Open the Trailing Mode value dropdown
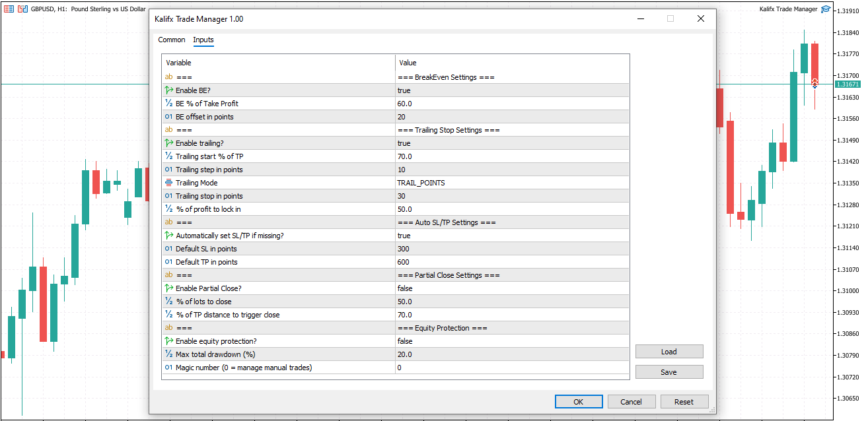 point(462,183)
